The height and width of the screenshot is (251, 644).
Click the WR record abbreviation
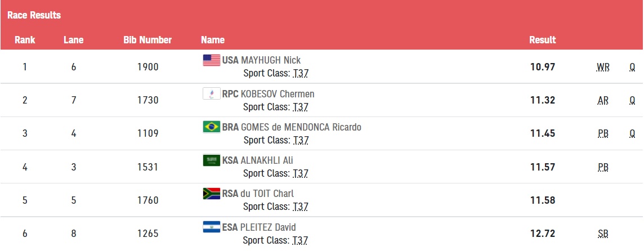click(603, 68)
